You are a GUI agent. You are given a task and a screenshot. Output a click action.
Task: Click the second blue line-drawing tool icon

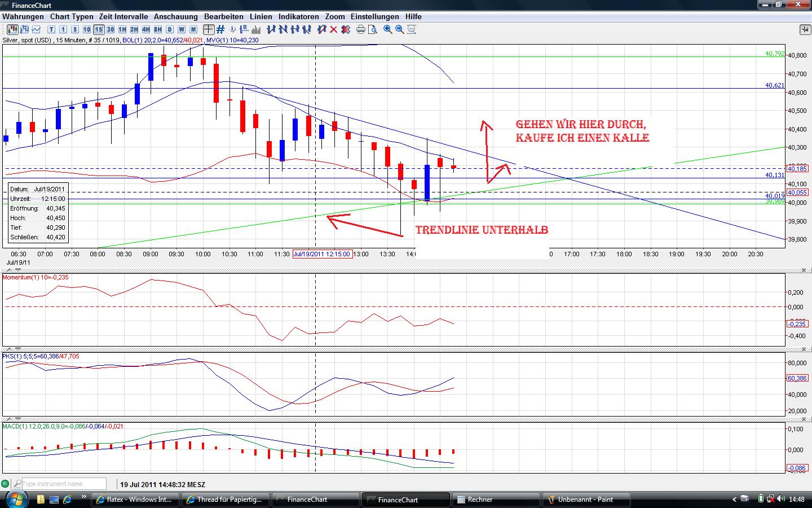[283, 29]
